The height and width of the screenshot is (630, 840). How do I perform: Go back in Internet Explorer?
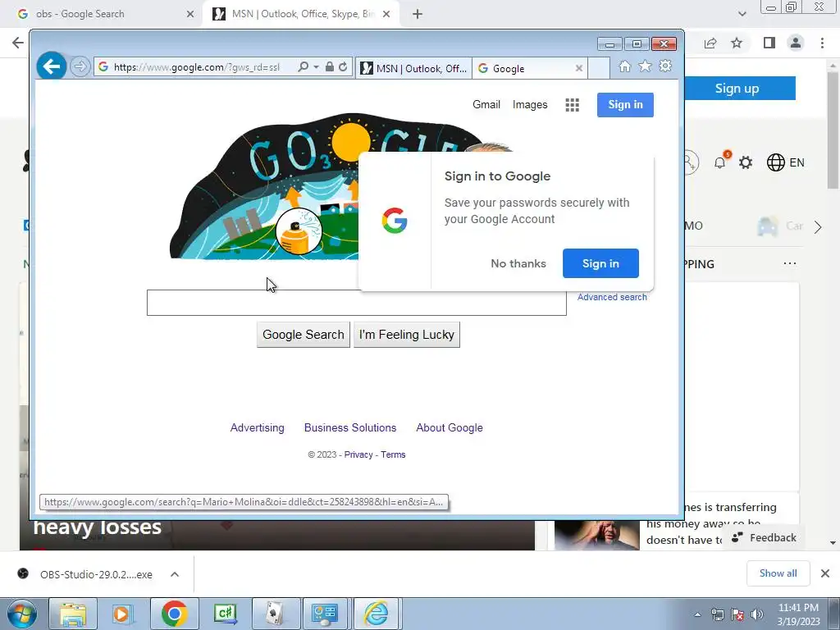(x=52, y=66)
